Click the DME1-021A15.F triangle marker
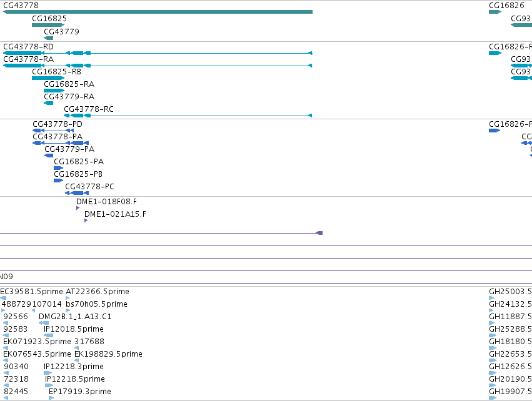Viewport: 532px width, 401px height. pos(86,220)
